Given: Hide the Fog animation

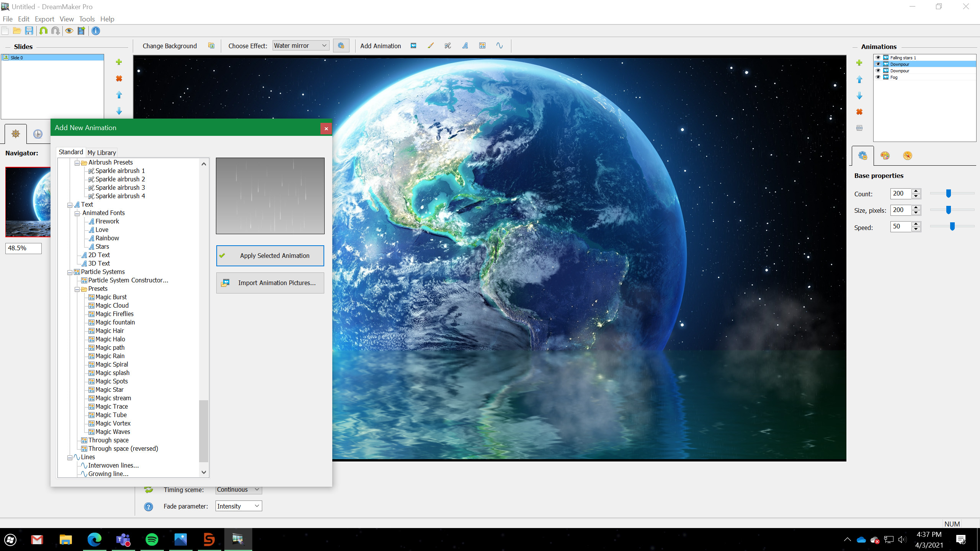Looking at the screenshot, I should 878,77.
